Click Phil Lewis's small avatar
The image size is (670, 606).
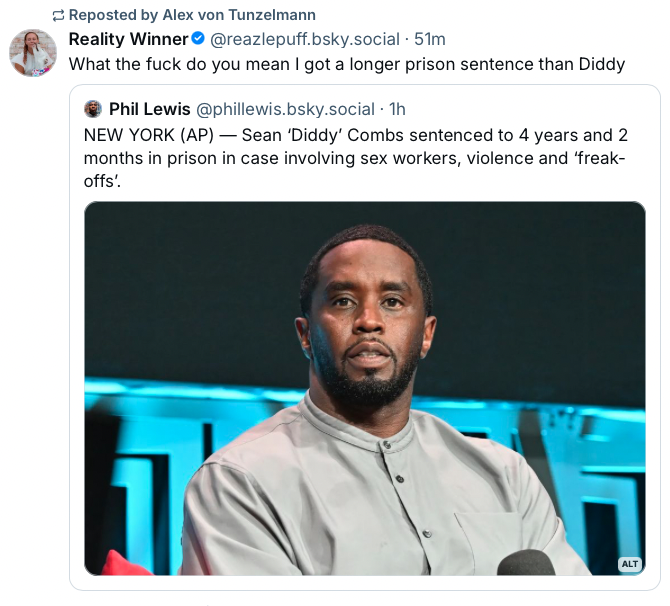[x=93, y=109]
